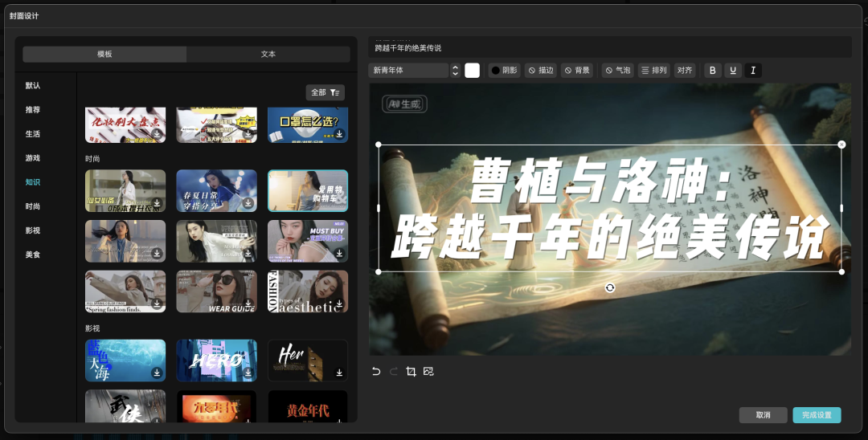Image resolution: width=868 pixels, height=440 pixels.
Task: Open the 新青年体 font dropdown
Action: click(x=408, y=70)
